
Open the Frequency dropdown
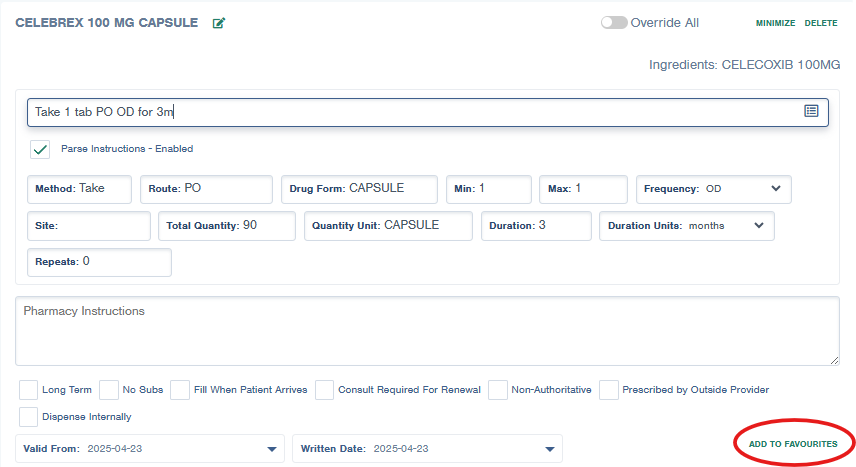[x=775, y=188]
